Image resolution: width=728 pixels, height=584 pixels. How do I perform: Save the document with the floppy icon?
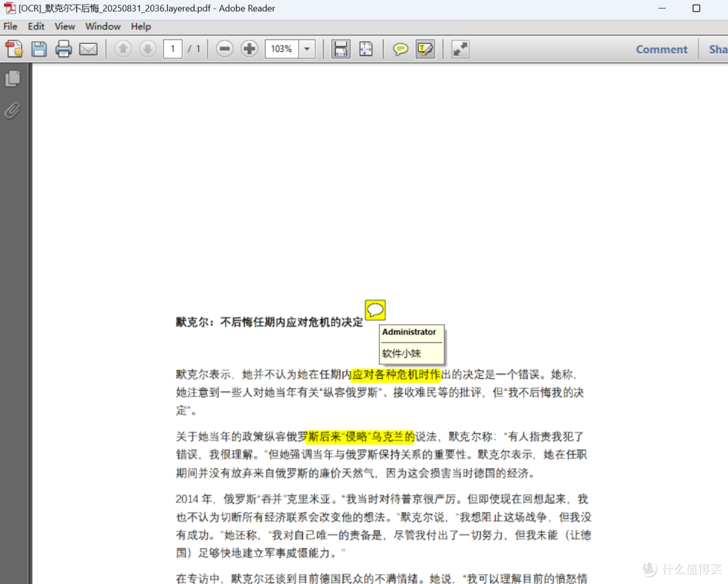(39, 48)
